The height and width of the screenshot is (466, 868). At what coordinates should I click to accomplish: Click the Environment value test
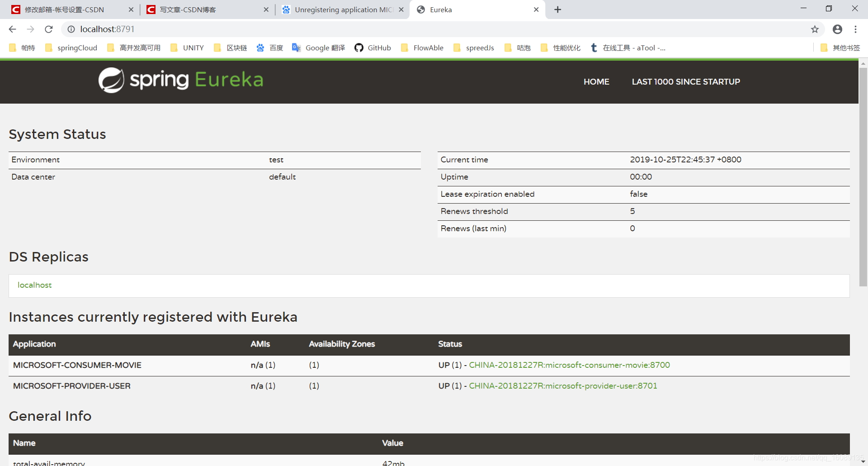[x=276, y=160]
